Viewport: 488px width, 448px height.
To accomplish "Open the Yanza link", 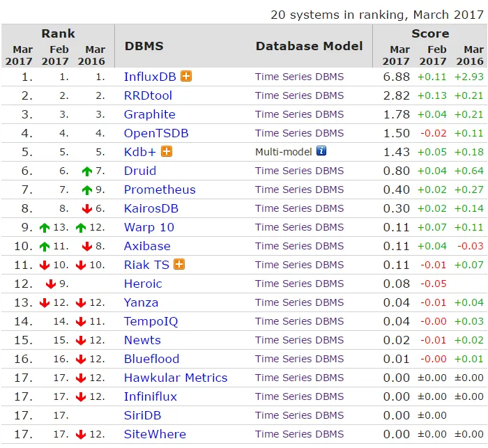I will coord(141,302).
